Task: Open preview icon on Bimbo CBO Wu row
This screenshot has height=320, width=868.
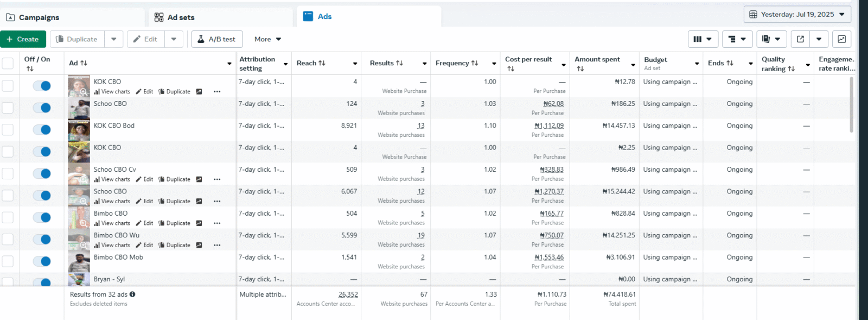Action: (199, 245)
